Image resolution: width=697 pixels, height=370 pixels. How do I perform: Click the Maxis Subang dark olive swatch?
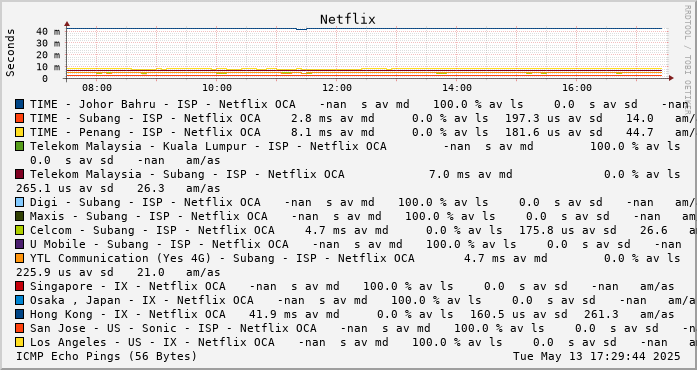coord(20,217)
